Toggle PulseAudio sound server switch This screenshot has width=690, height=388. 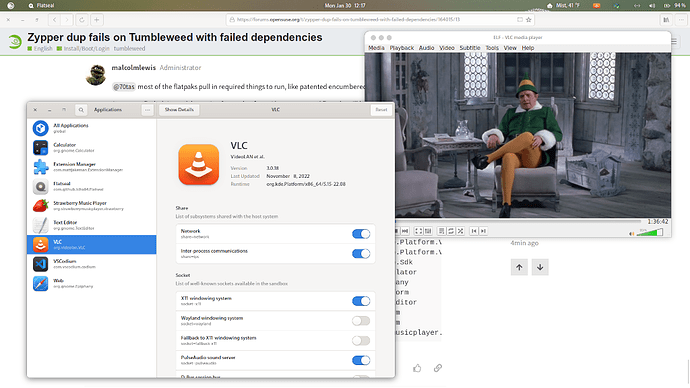[x=361, y=361]
